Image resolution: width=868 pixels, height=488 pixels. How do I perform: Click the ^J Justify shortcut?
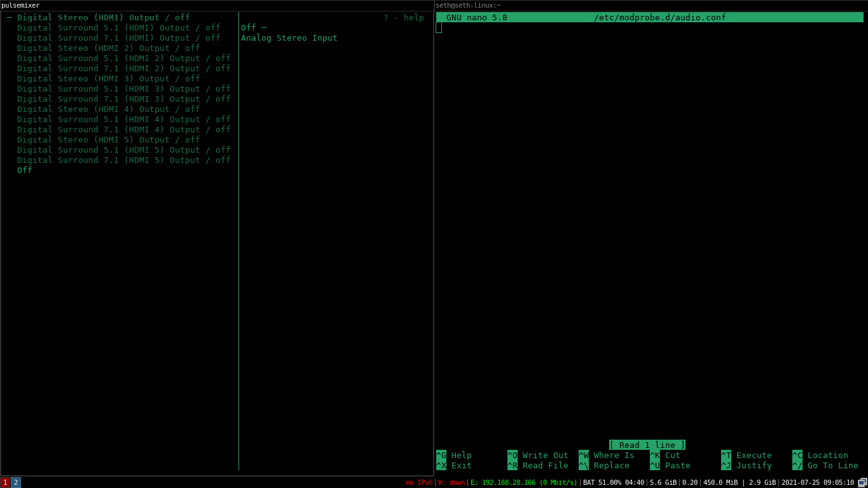click(747, 466)
